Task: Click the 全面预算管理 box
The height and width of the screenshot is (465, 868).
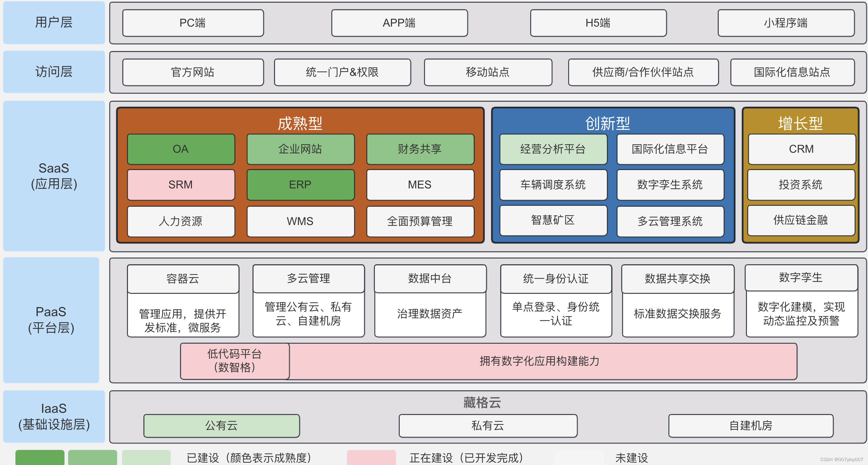Action: [x=420, y=221]
